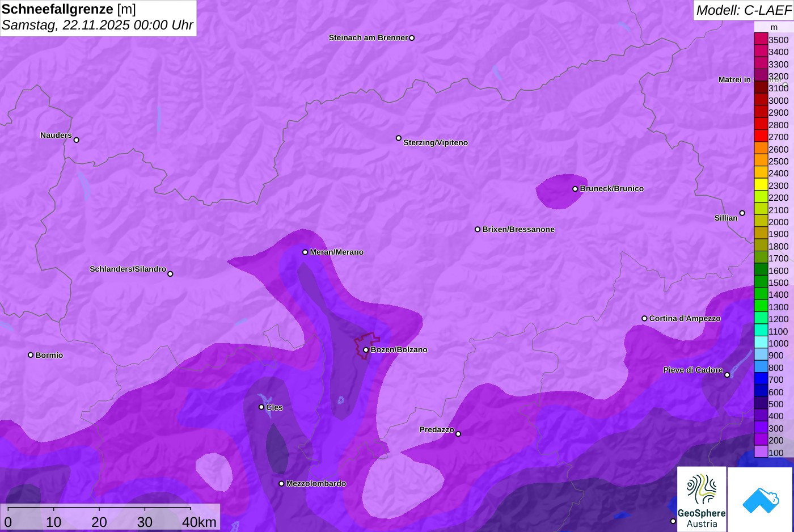Click the Schlanders/Silandro label
Viewport: 794px width, 532px height.
point(128,269)
